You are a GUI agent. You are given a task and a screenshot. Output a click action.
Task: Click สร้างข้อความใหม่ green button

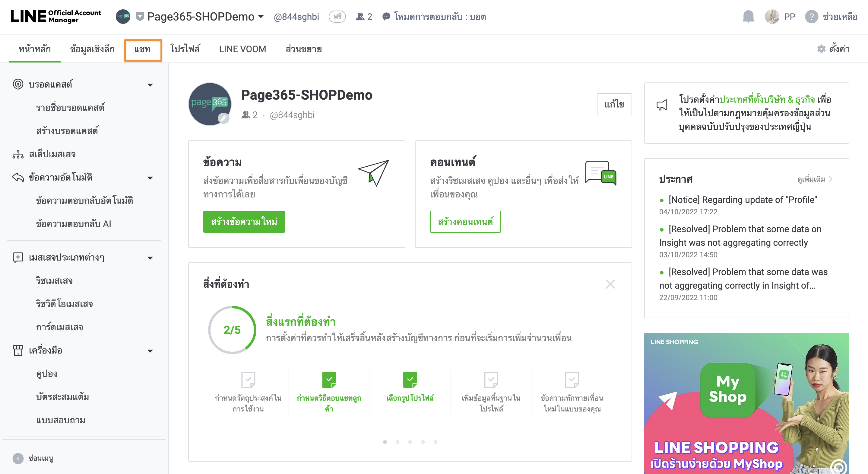click(x=244, y=222)
